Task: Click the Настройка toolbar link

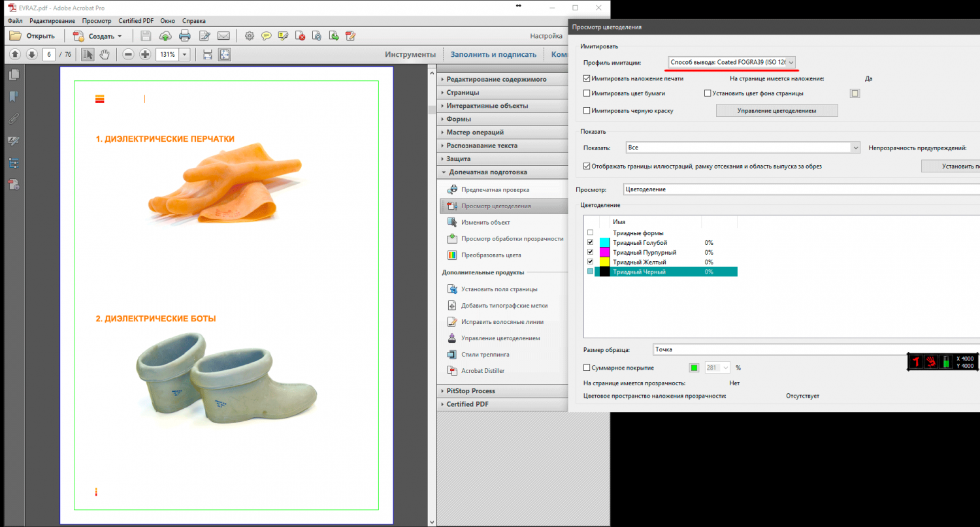Action: (x=546, y=36)
